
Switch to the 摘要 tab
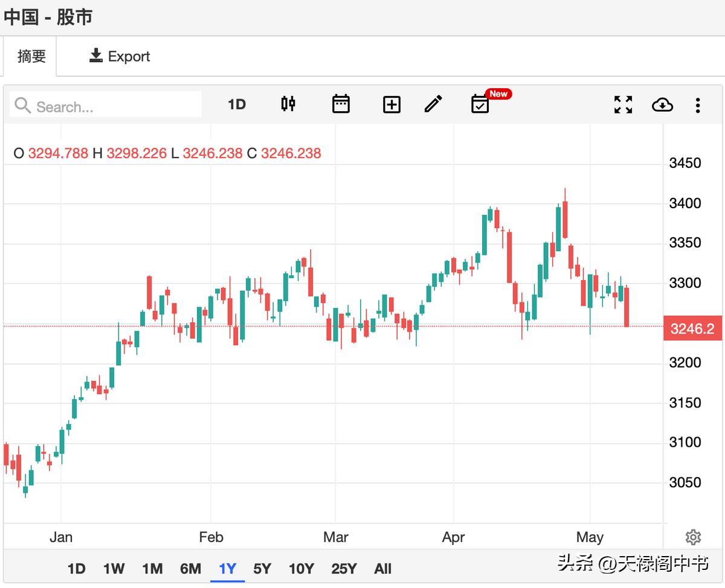tap(31, 56)
